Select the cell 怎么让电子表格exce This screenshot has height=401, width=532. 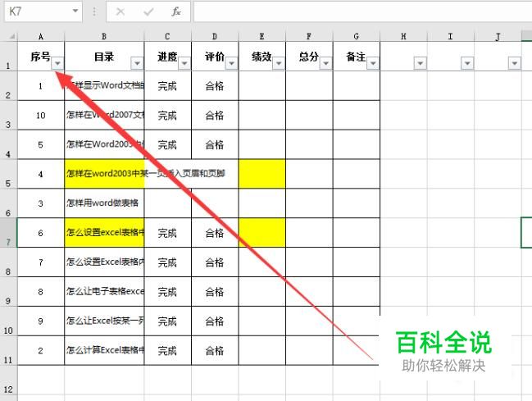click(x=104, y=292)
